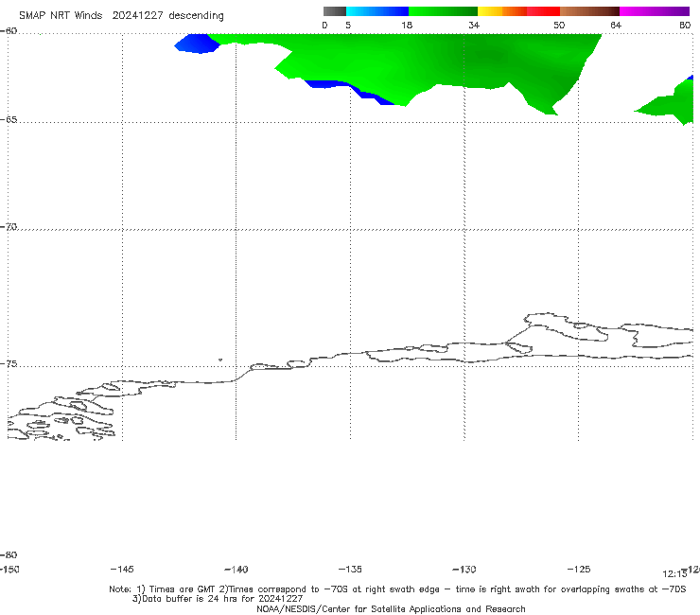Click the yellow-orange segment of the color bar

pyautogui.click(x=501, y=11)
